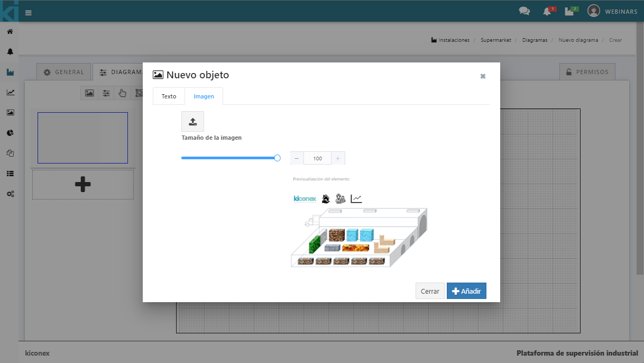The image size is (644, 363).
Task: Click the installations factory icon with badge
Action: tap(569, 12)
